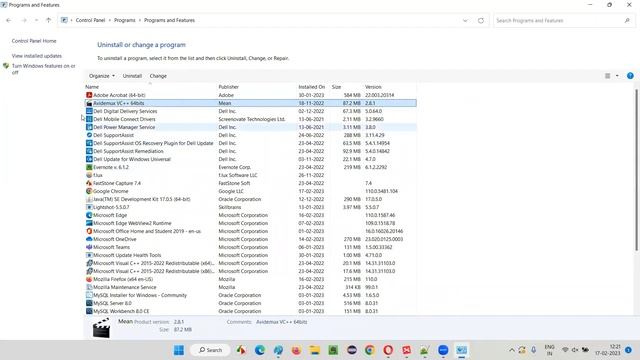Select MySQL Server 8.0 row
Image resolution: width=640 pixels, height=360 pixels.
click(x=250, y=303)
